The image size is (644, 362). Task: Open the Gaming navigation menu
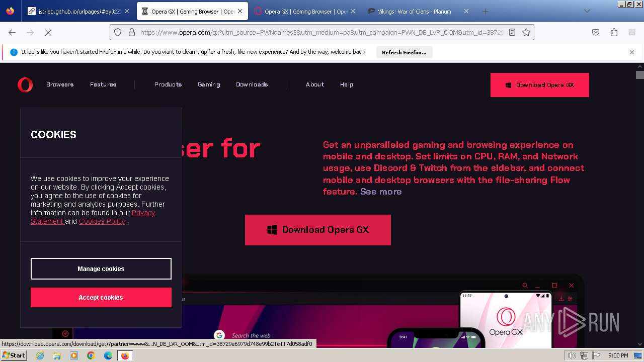pos(209,84)
